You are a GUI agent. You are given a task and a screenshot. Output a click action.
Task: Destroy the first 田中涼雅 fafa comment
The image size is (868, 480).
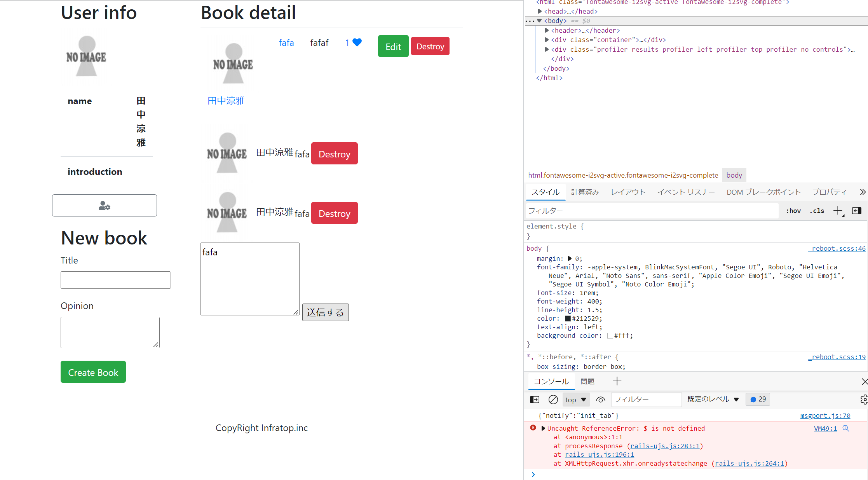[x=335, y=154]
